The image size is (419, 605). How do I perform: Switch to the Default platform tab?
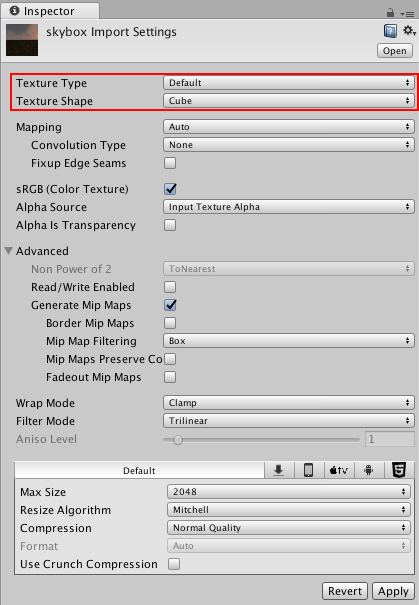139,470
